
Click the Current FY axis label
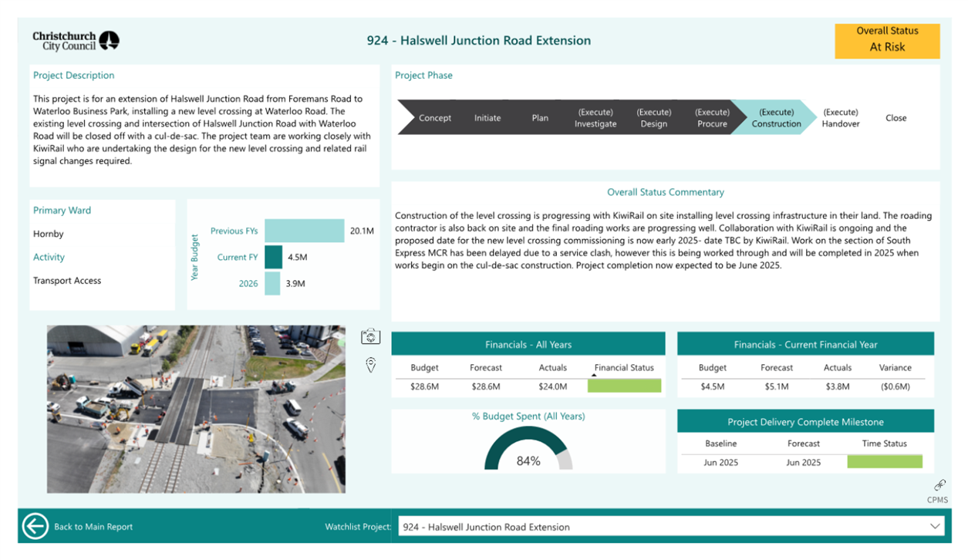point(238,257)
